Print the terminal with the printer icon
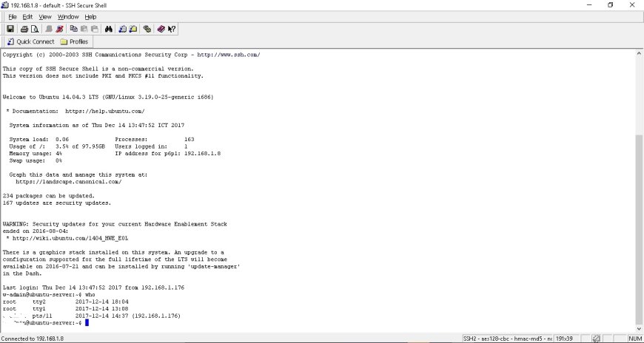This screenshot has height=343, width=644. pyautogui.click(x=24, y=29)
